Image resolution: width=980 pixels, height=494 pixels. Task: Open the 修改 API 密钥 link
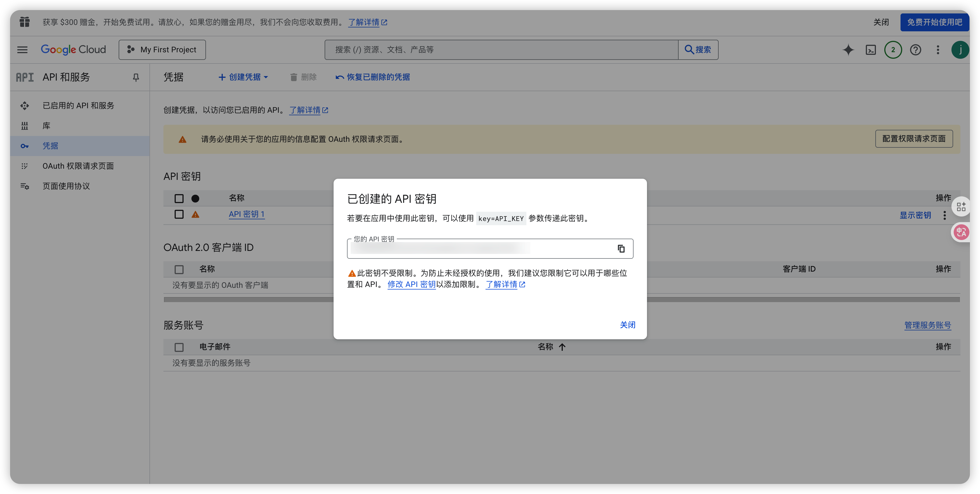pyautogui.click(x=411, y=284)
